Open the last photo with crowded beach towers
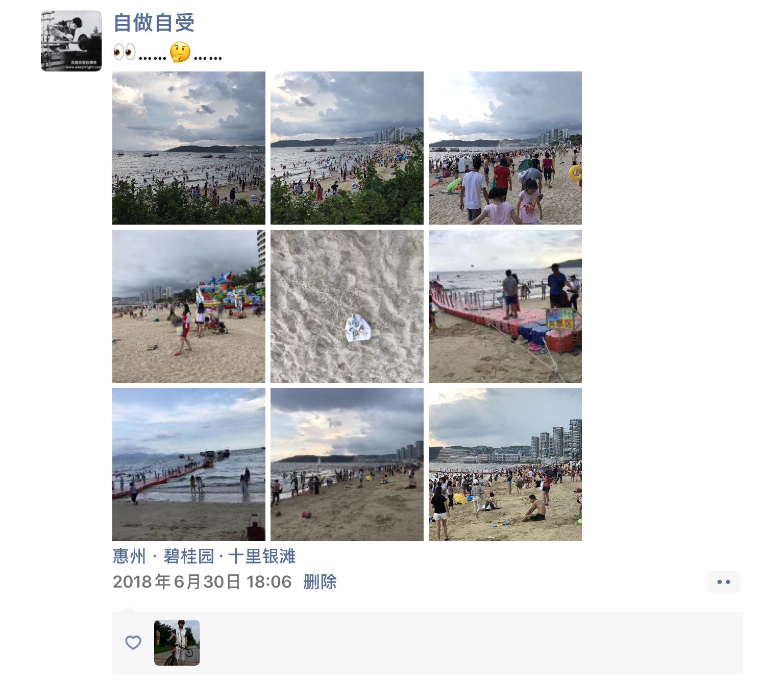Viewport: 784px width, 682px height. (505, 465)
